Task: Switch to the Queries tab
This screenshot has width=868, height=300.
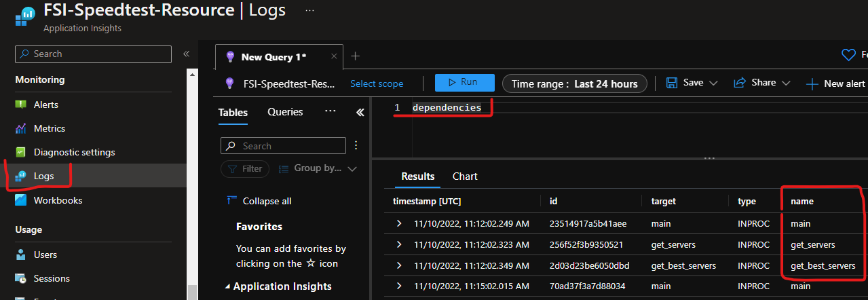Action: coord(285,111)
